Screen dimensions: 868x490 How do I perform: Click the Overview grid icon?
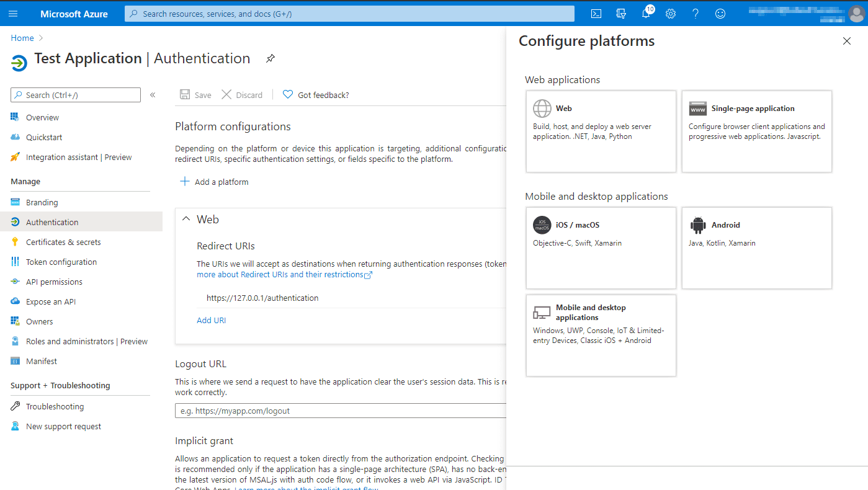tap(15, 117)
